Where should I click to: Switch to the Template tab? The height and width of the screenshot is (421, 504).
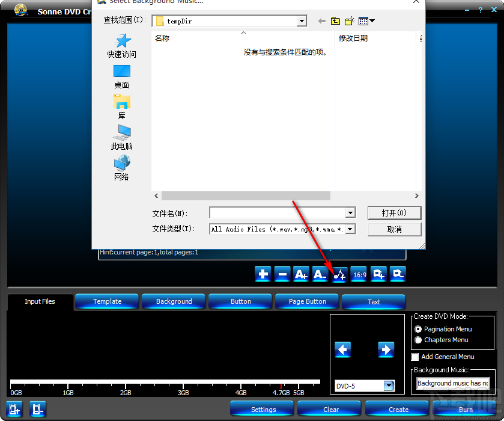pos(106,301)
